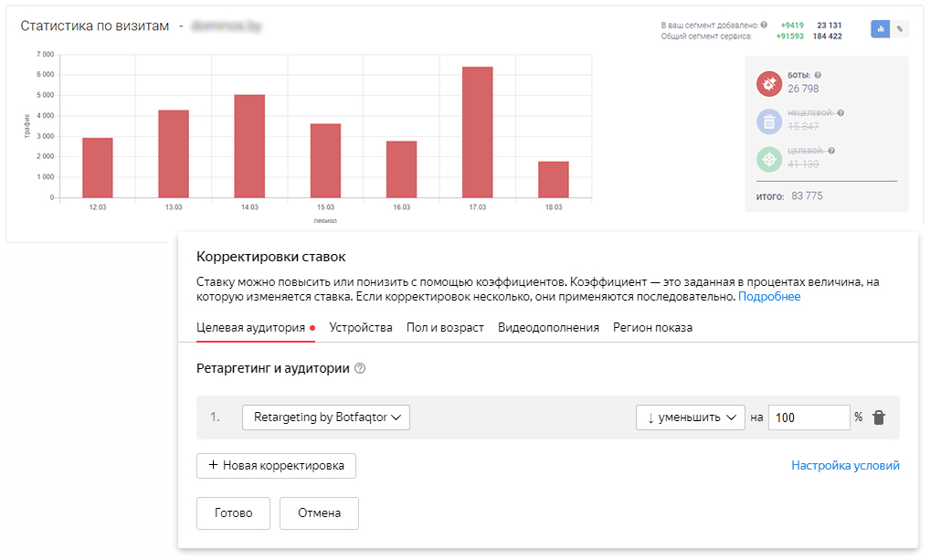Switch chart to percent view
This screenshot has height=560, width=930.
(900, 29)
